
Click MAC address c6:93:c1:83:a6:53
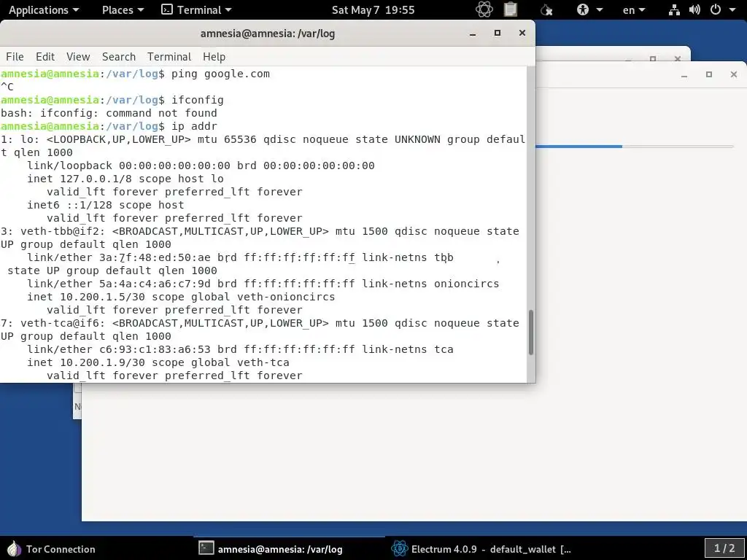click(x=155, y=349)
